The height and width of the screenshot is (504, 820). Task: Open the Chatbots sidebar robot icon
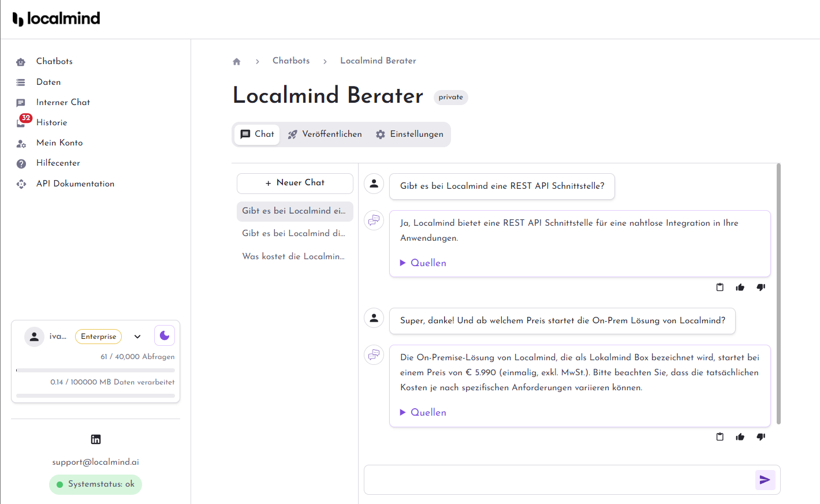(21, 62)
